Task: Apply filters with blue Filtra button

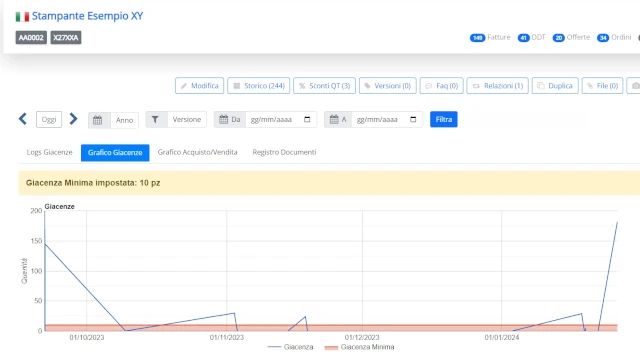Action: (444, 119)
